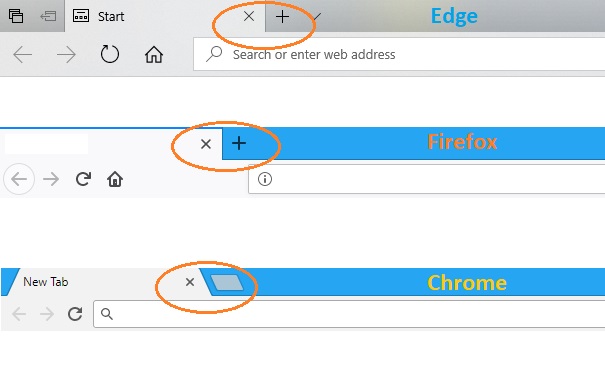Open a new tab in Edge
This screenshot has width=605, height=379.
click(x=282, y=17)
